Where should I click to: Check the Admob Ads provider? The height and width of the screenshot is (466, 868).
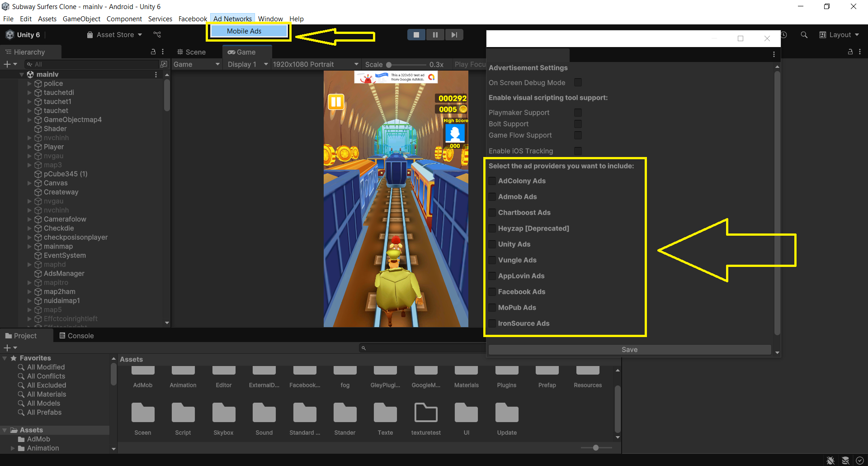coord(492,197)
